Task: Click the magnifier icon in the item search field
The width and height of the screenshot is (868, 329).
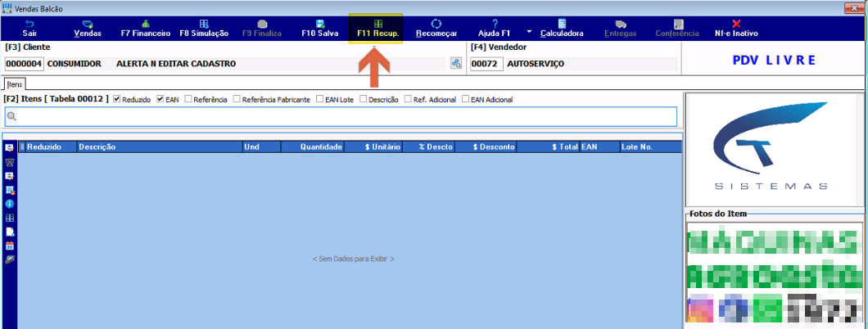Action: point(11,117)
